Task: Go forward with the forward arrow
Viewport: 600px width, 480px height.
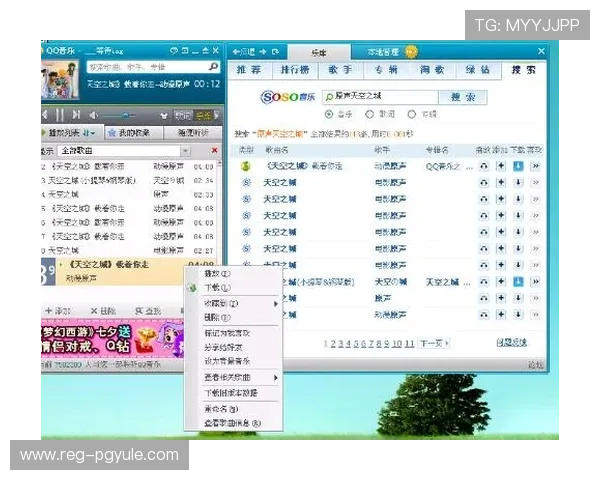Action: pos(263,52)
